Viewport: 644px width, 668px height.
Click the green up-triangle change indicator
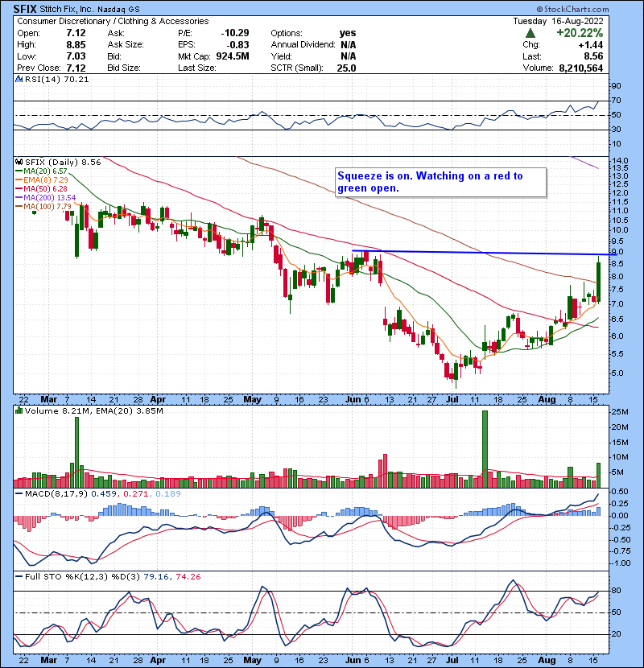point(530,33)
